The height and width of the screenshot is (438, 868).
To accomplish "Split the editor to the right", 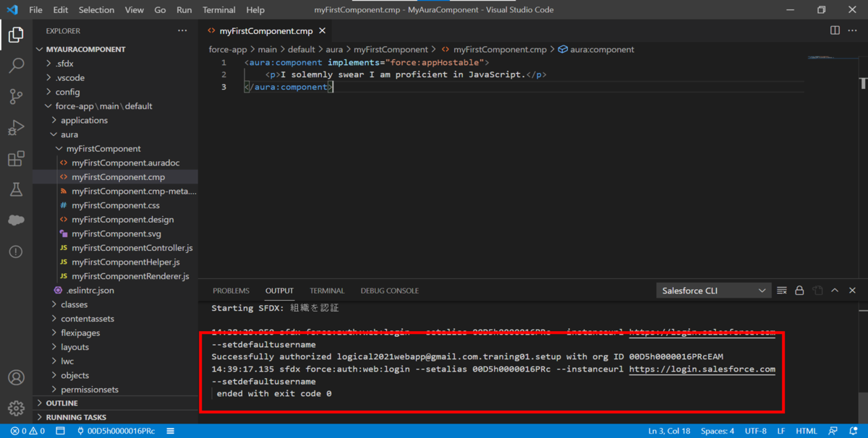I will coord(835,30).
